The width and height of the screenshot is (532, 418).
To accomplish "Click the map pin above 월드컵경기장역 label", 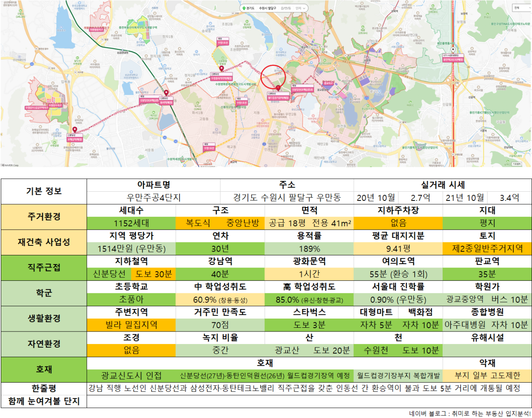I will pyautogui.click(x=278, y=88).
